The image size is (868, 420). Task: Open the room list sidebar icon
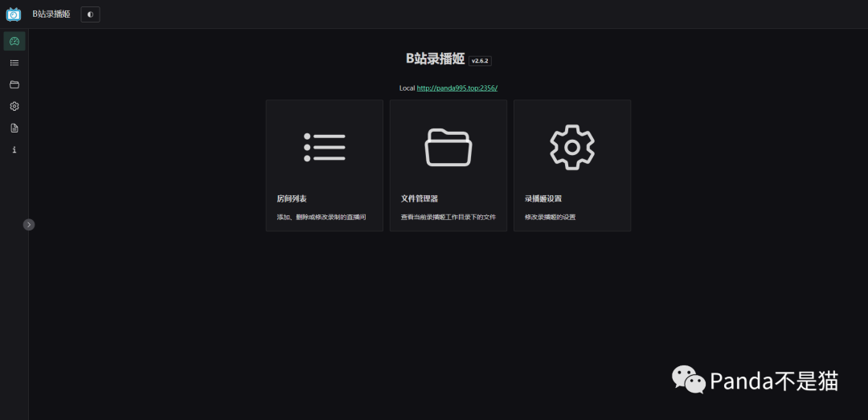(x=14, y=63)
